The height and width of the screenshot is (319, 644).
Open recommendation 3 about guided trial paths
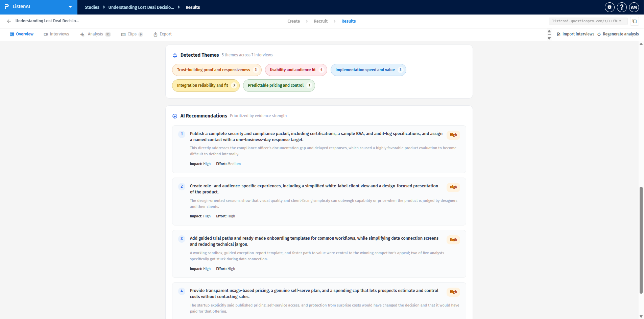click(319, 254)
